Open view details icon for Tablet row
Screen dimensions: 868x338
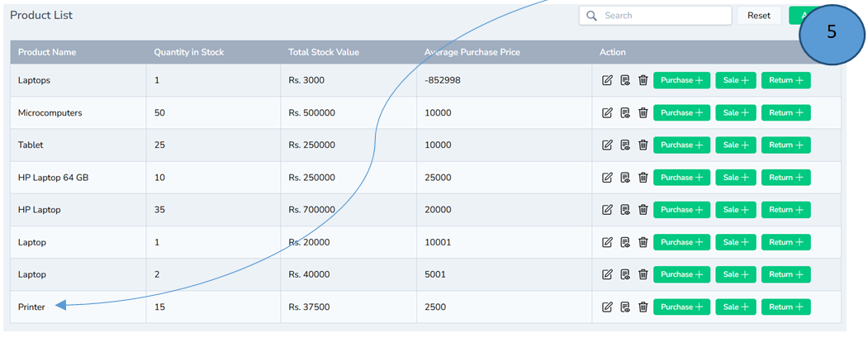point(625,145)
